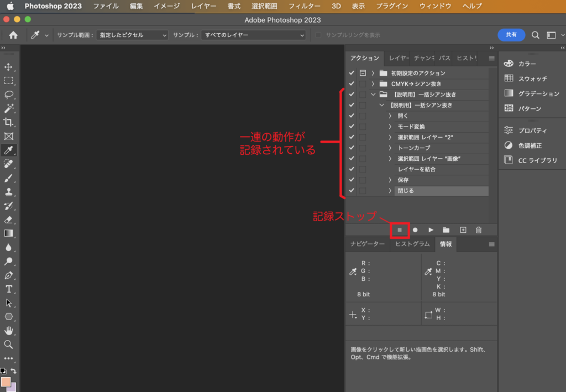This screenshot has width=566, height=392.
Task: Expand the モード変換 action step
Action: click(390, 126)
